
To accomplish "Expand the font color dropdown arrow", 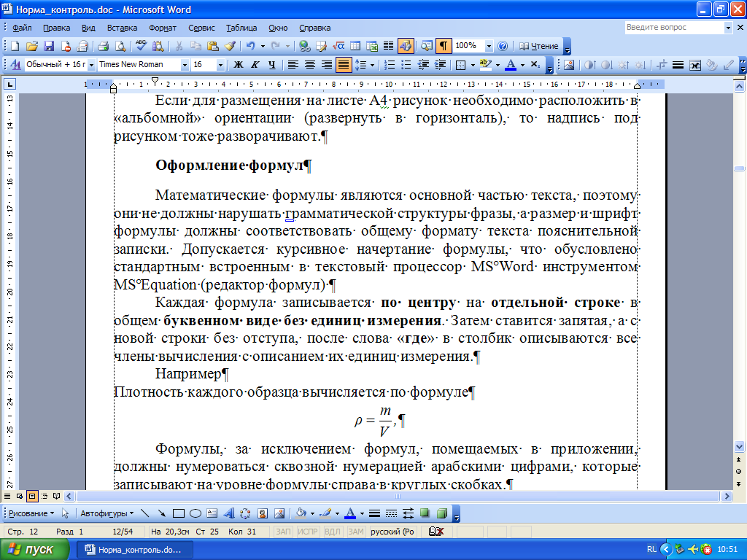I will coord(522,65).
